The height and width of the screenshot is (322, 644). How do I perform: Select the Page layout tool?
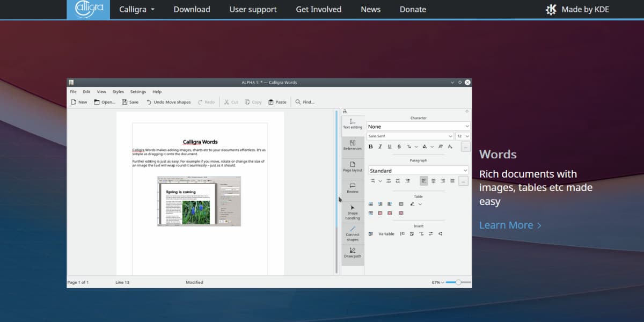tap(353, 167)
